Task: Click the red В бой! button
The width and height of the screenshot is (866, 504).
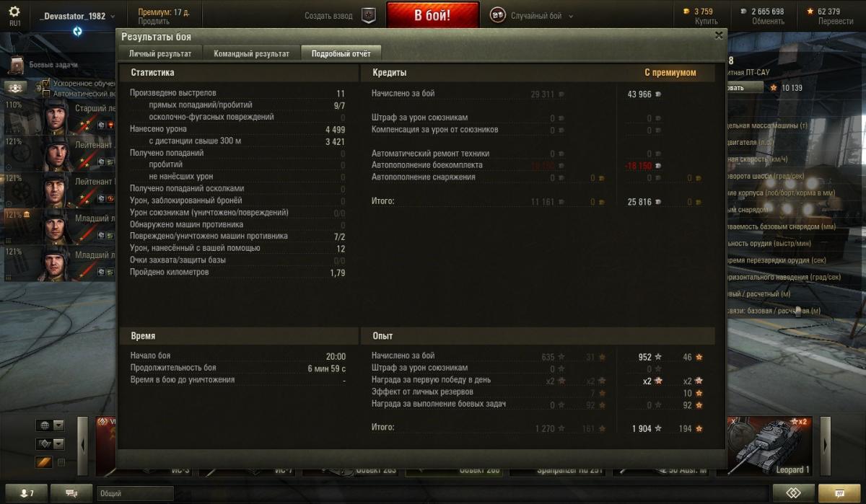Action: [433, 15]
